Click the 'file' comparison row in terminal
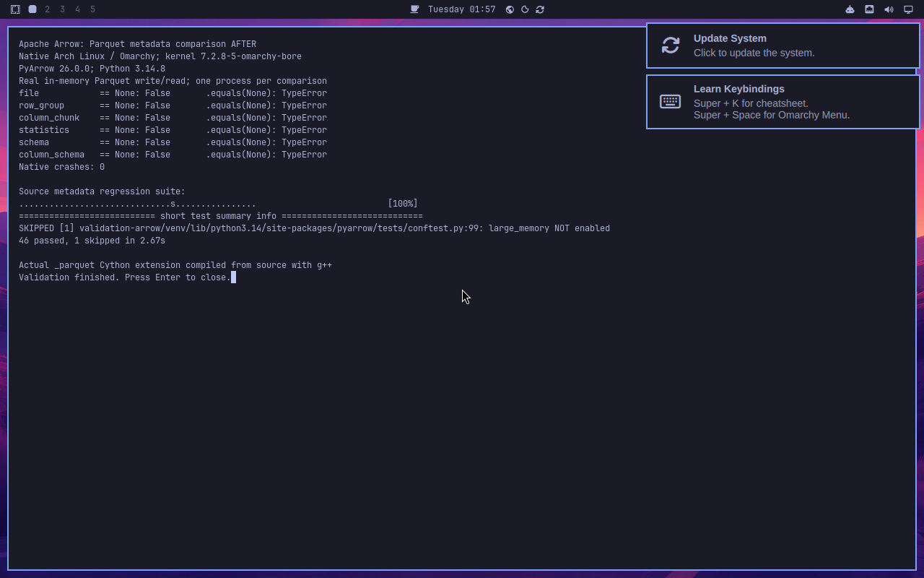Screen dimensions: 924x578 pyautogui.click(x=173, y=93)
